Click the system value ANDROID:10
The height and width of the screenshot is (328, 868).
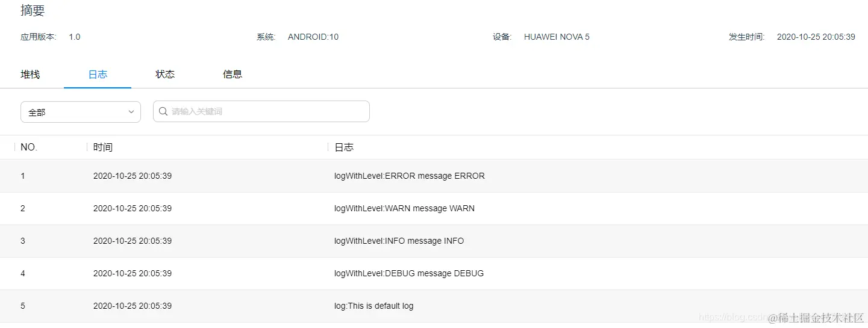pos(313,37)
